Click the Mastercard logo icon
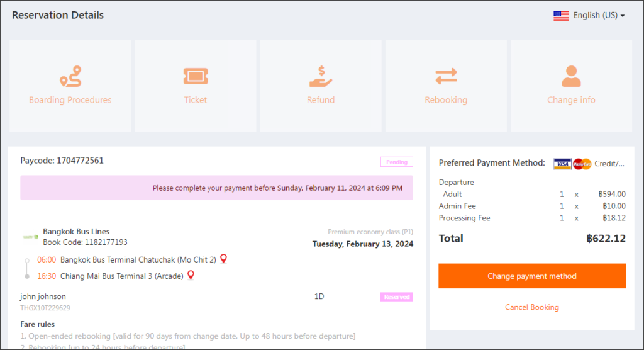This screenshot has width=644, height=350. point(582,164)
